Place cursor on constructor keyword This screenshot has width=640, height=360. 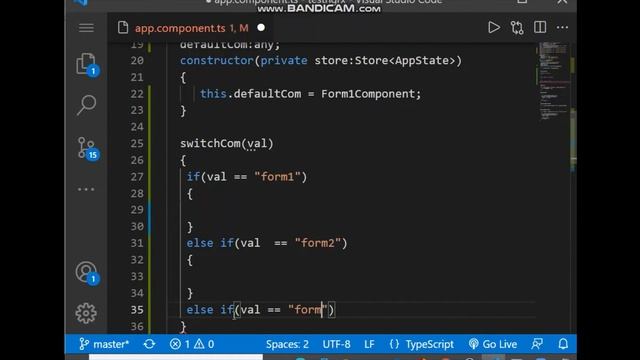tap(217, 60)
